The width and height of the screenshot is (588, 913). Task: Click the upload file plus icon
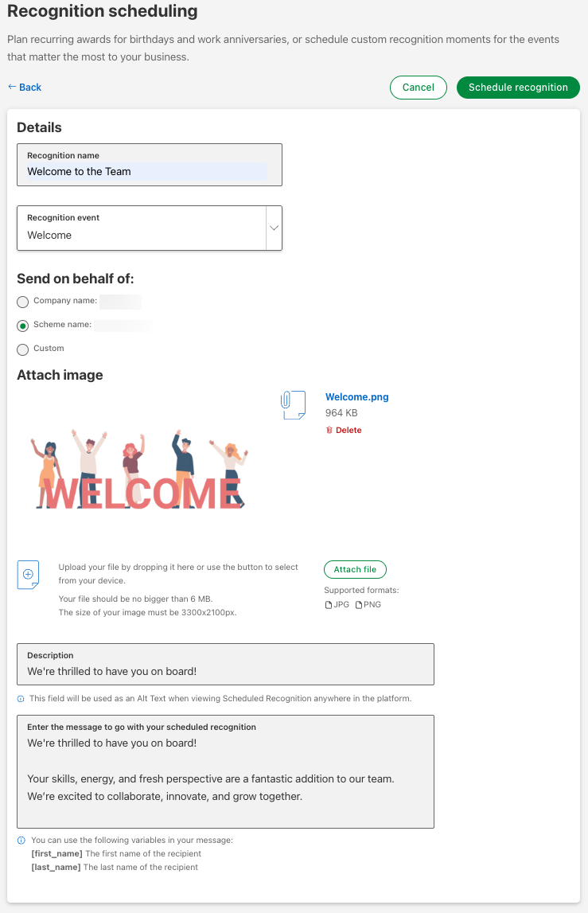(x=28, y=574)
